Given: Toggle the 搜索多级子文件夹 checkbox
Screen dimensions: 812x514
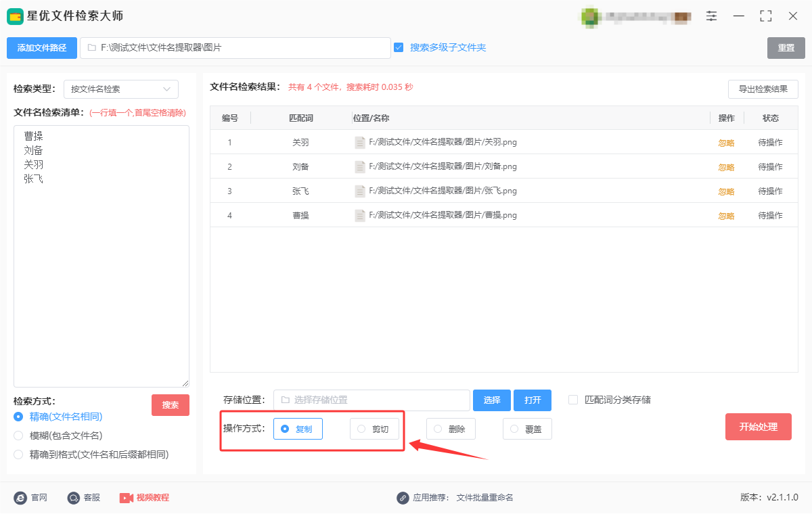Looking at the screenshot, I should point(399,47).
